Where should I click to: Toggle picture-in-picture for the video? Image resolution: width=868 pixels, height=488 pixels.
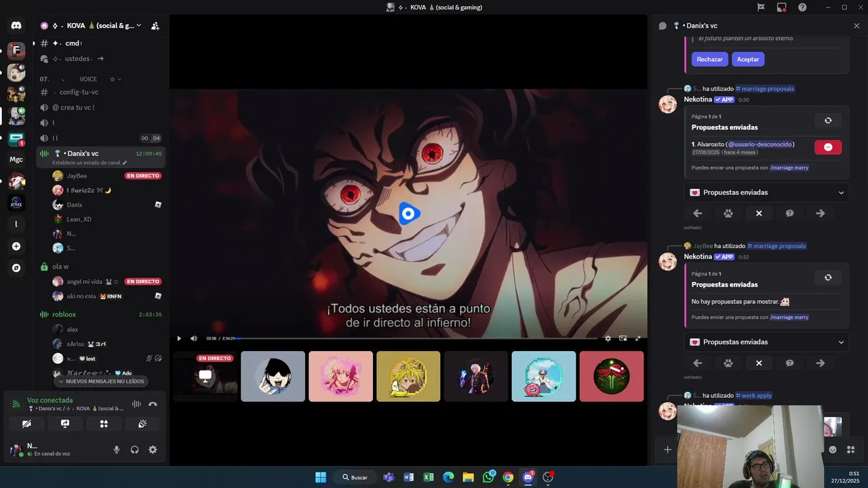tap(623, 338)
